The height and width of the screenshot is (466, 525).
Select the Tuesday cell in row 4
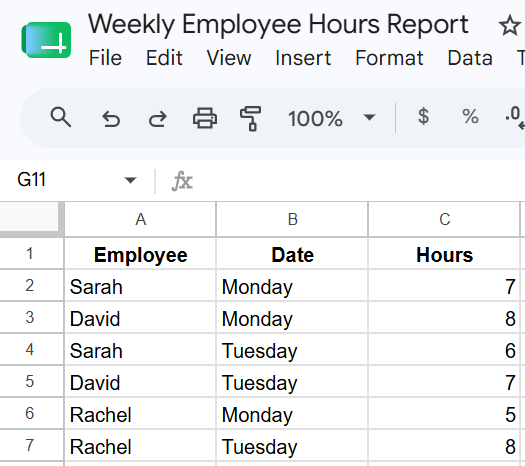point(292,350)
